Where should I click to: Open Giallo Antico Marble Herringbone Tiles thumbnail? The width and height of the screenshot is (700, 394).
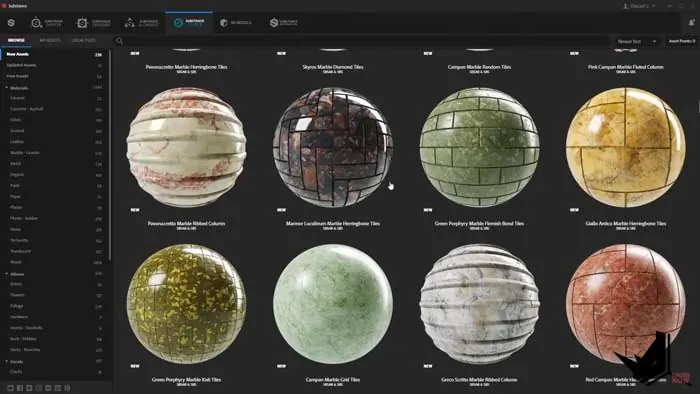(x=625, y=147)
